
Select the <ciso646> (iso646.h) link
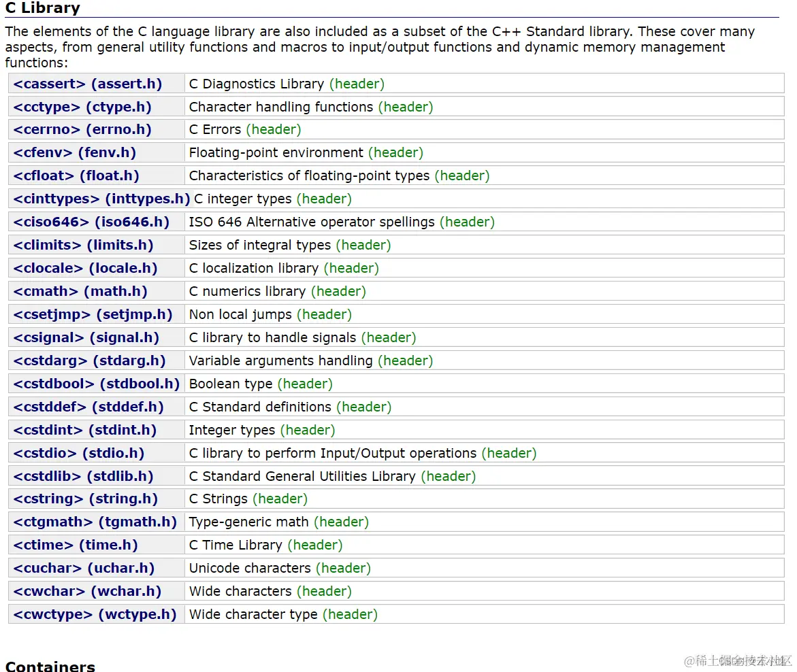91,222
